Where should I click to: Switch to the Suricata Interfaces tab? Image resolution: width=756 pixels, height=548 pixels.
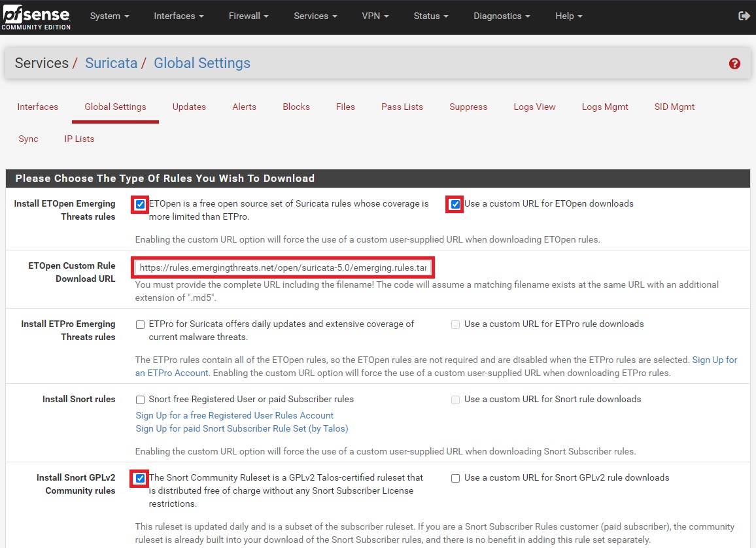(38, 107)
